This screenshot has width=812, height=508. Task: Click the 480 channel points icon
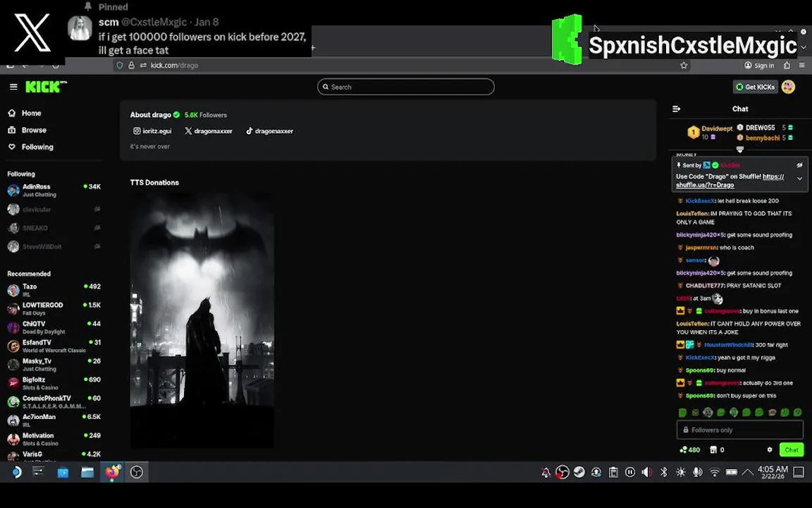[690, 450]
